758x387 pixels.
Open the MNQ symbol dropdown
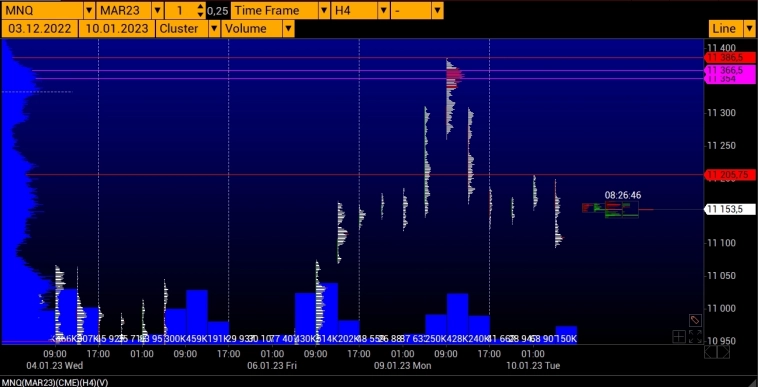click(89, 10)
